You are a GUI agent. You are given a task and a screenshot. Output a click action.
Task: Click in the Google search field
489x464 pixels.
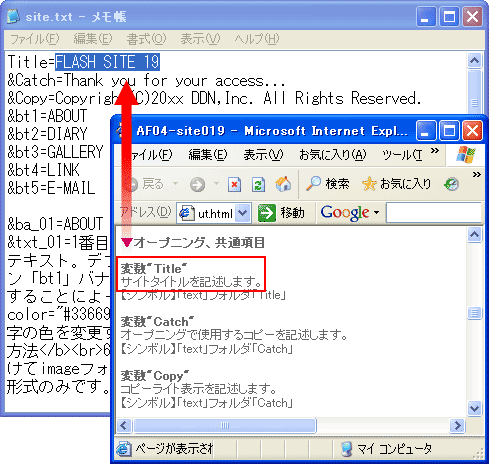pos(434,213)
